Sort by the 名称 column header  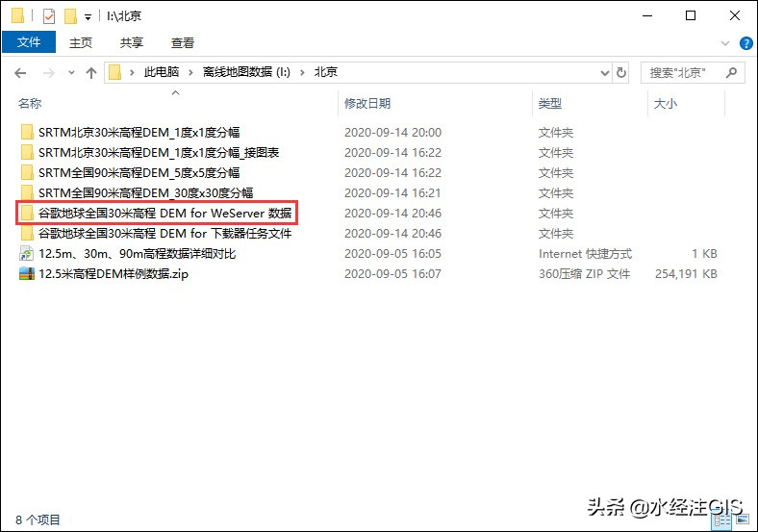30,104
